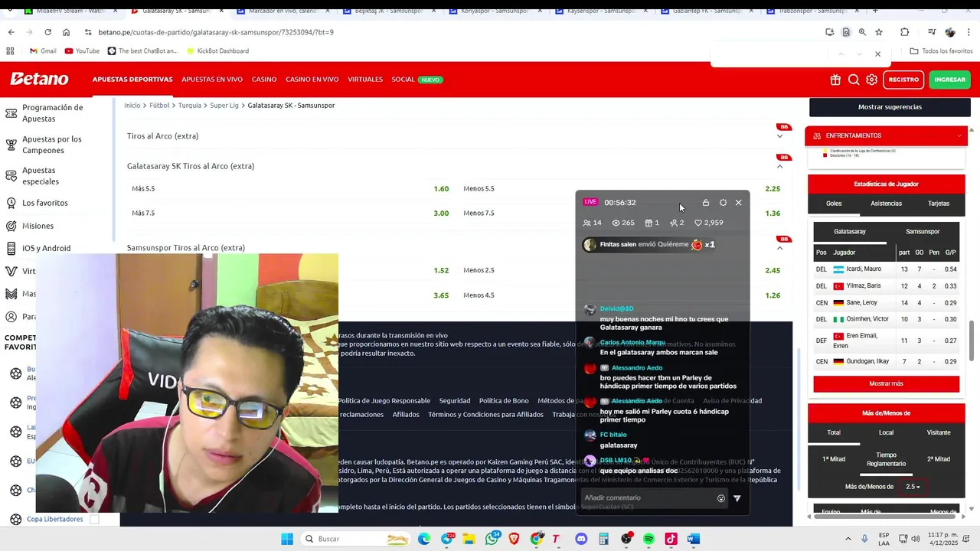980x551 pixels.
Task: Open Misiones sidebar item
Action: click(38, 226)
